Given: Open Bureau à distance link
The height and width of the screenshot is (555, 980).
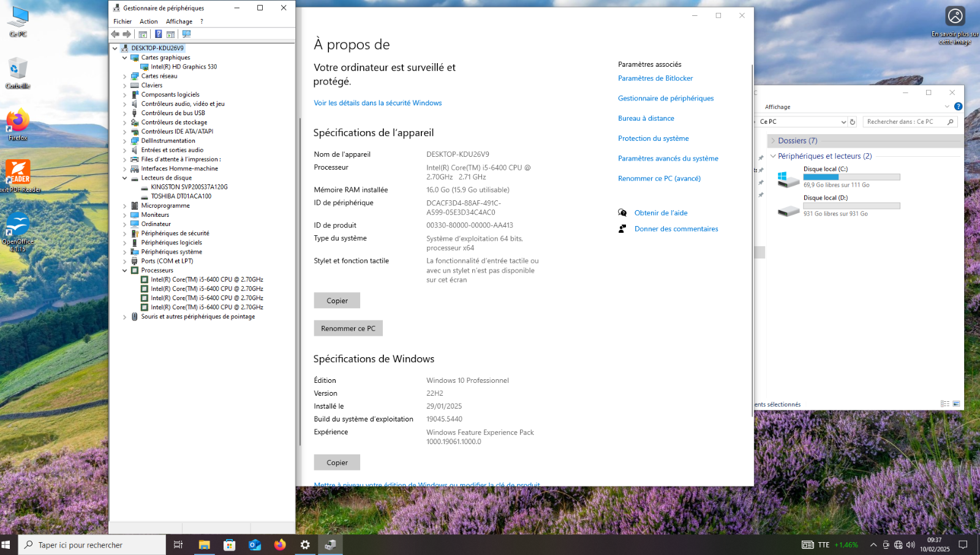Looking at the screenshot, I should 646,119.
